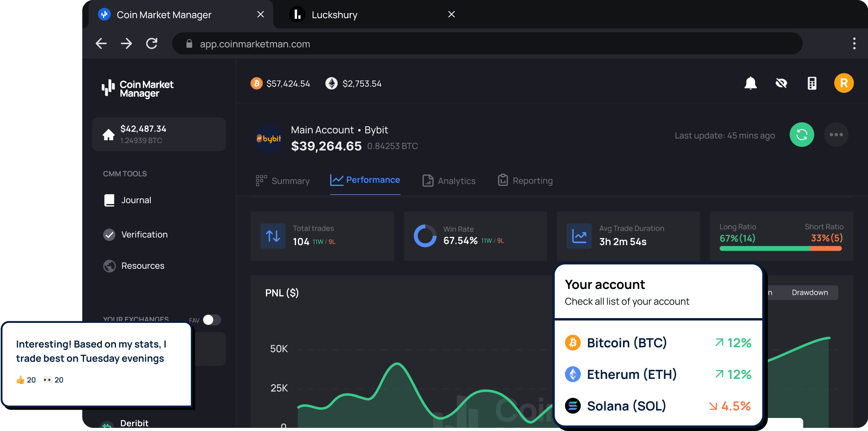Open the Journal tool
Image resolution: width=868 pixels, height=431 pixels.
127,200
